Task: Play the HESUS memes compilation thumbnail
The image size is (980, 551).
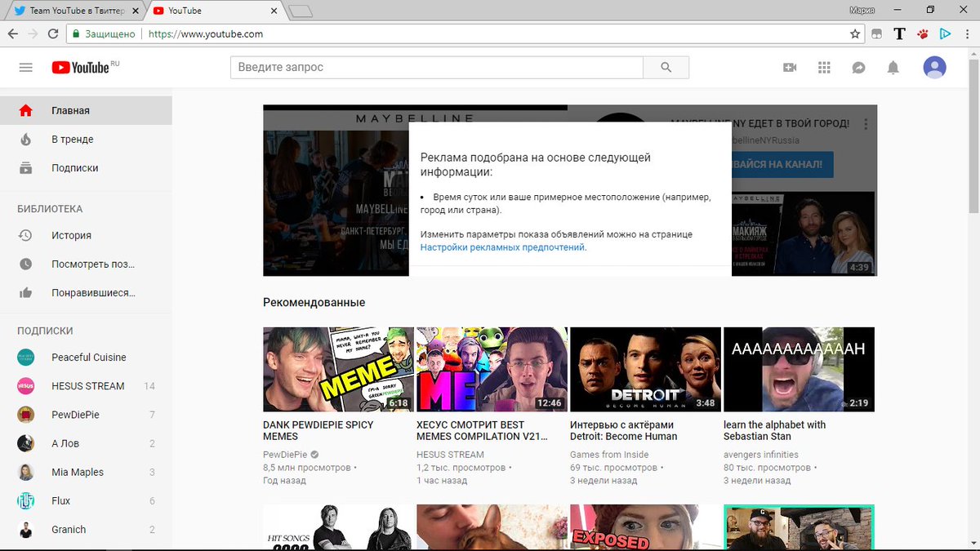Action: 492,369
